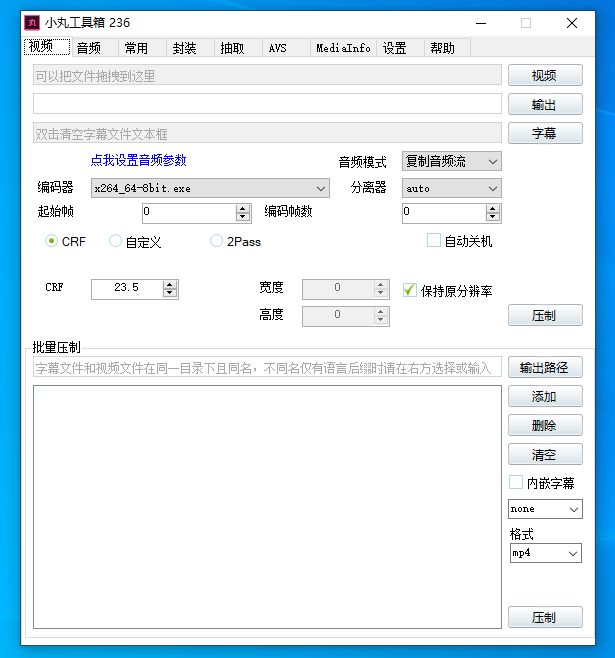615x658 pixels.
Task: Toggle the 内嵌字幕 checkbox
Action: [516, 483]
